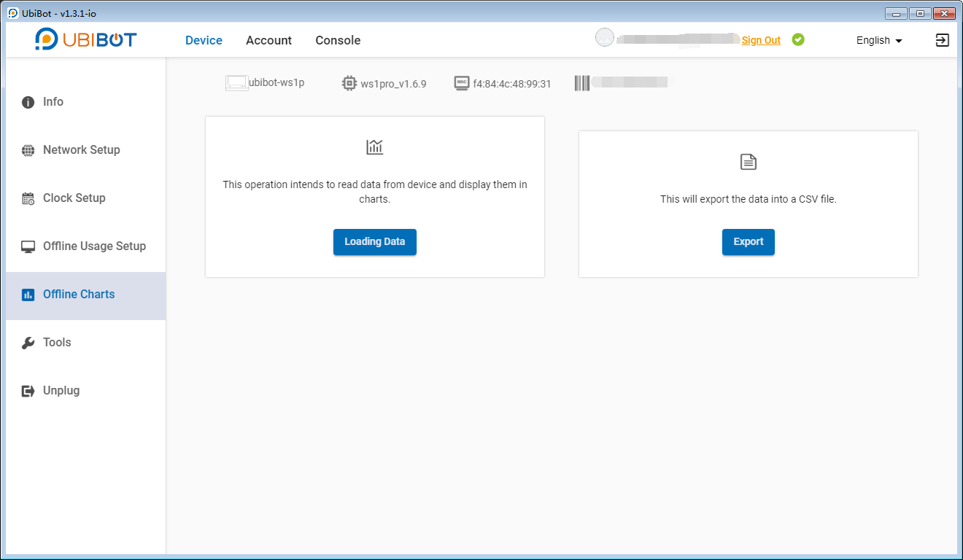Viewport: 963px width, 560px height.
Task: Click the device image icon beside ubibot-ws1p
Action: coord(237,83)
